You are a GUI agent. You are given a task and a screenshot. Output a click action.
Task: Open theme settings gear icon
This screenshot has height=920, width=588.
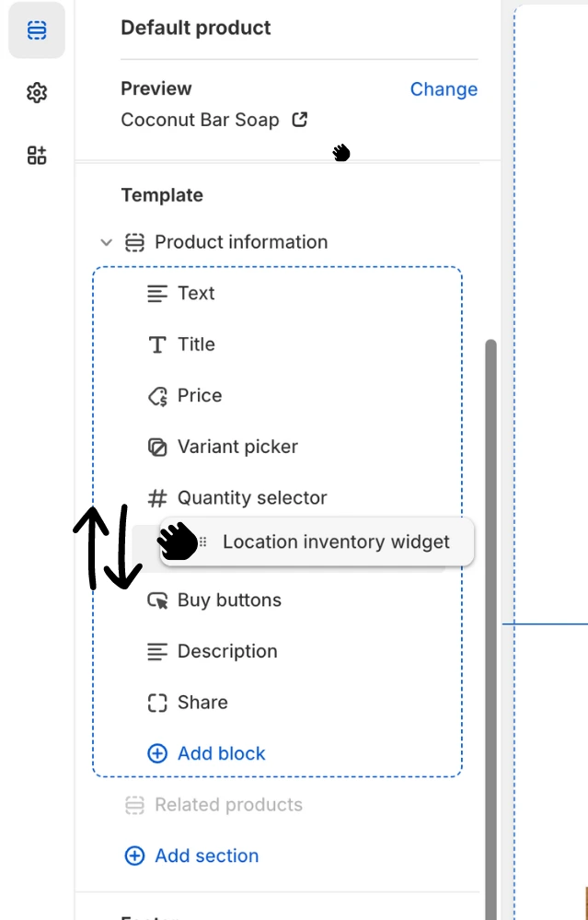(x=37, y=93)
